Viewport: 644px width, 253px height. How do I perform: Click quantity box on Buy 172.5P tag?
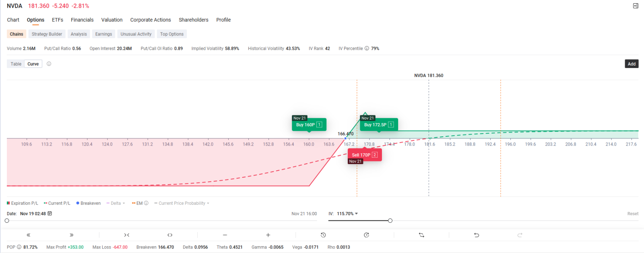pyautogui.click(x=391, y=125)
